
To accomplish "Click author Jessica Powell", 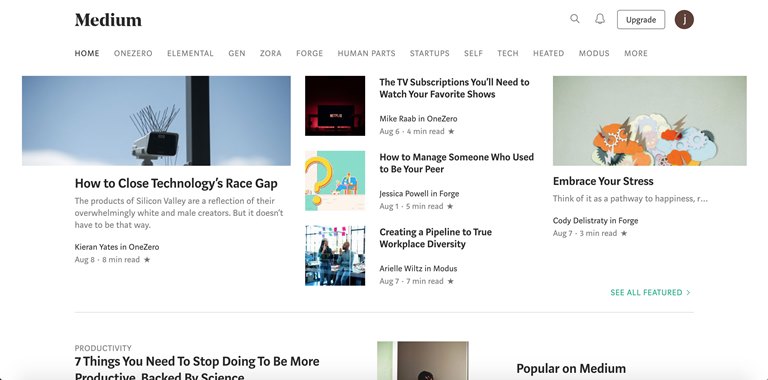I will (405, 193).
